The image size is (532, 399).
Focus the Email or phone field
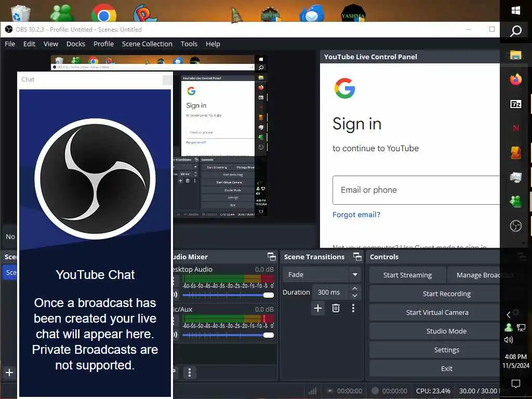pyautogui.click(x=416, y=190)
